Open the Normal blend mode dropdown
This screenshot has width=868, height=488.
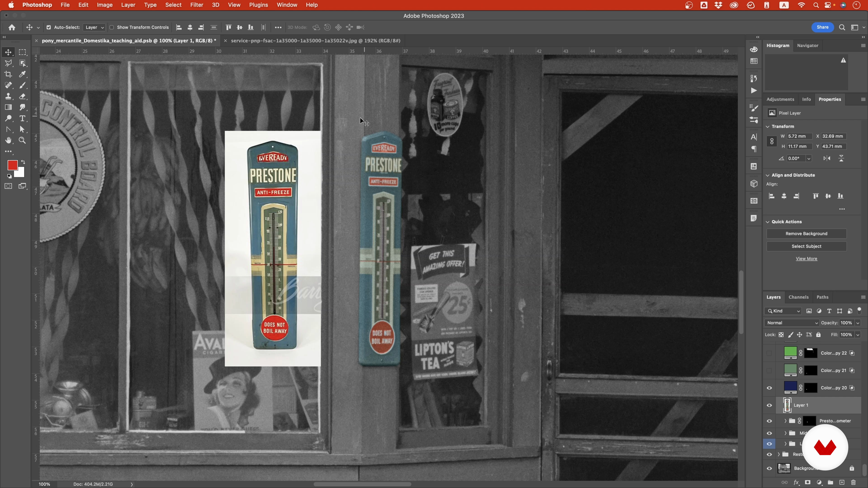tap(792, 323)
